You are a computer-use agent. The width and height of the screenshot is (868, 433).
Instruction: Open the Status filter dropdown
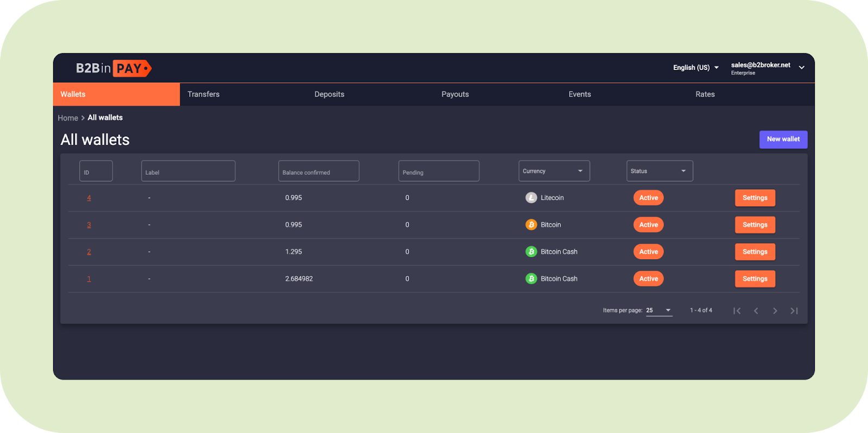click(x=660, y=171)
